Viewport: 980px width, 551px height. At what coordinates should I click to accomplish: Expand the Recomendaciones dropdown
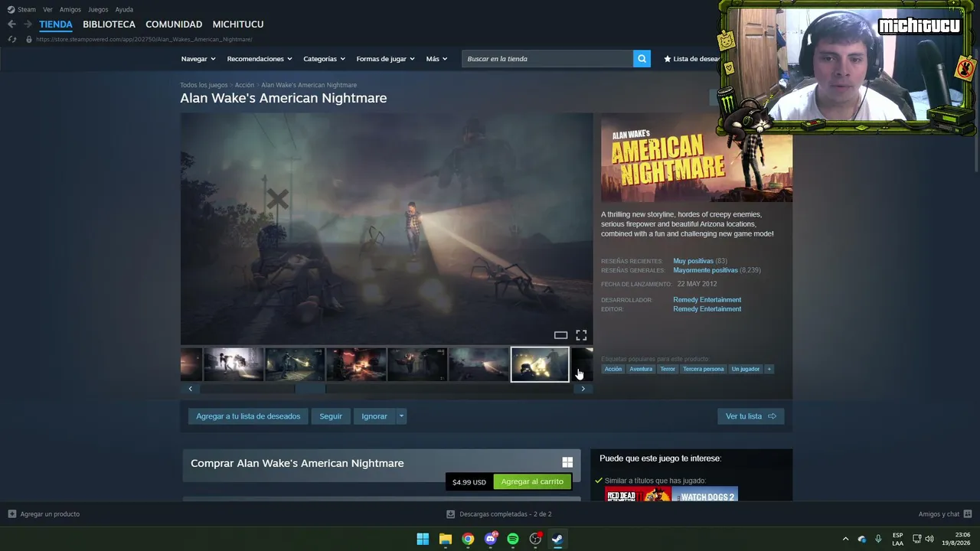(x=260, y=59)
